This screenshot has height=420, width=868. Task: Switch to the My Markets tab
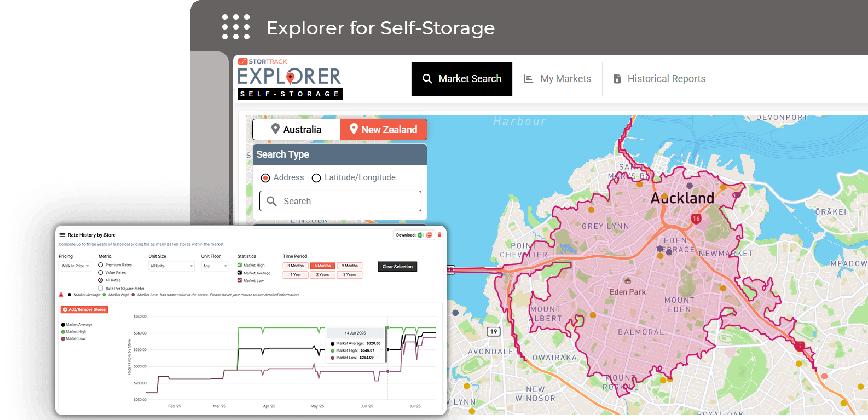pos(557,79)
